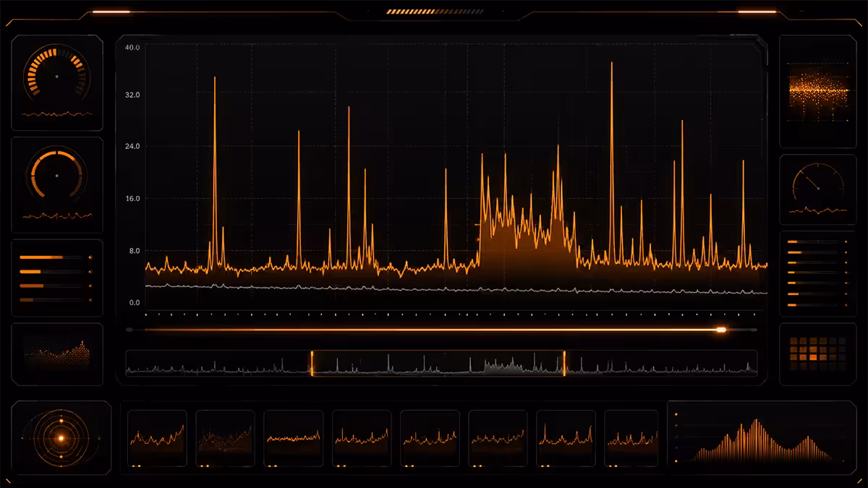Viewport: 868px width, 488px height.
Task: Click the "0.0" y-axis label
Action: click(x=134, y=302)
